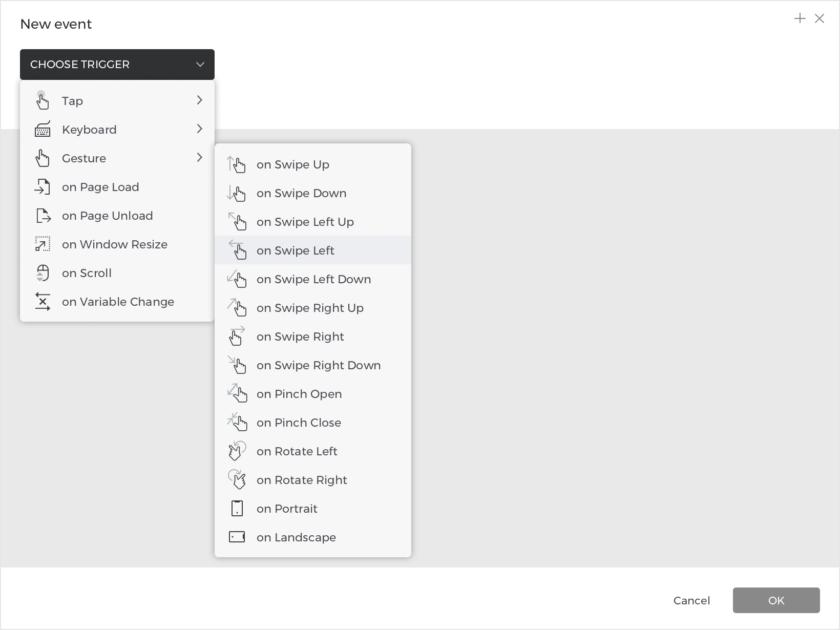
Task: Select on Landscape text
Action: (297, 537)
